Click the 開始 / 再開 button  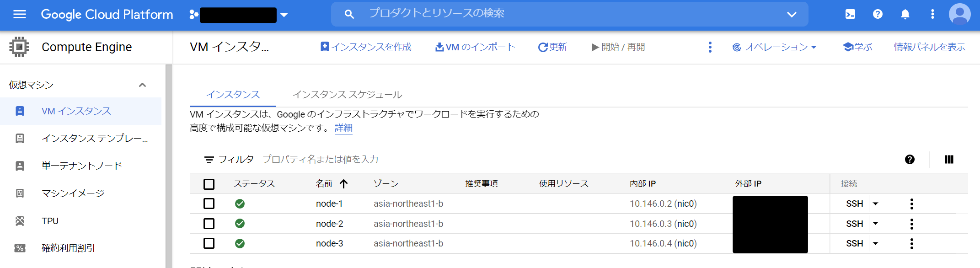pos(618,47)
